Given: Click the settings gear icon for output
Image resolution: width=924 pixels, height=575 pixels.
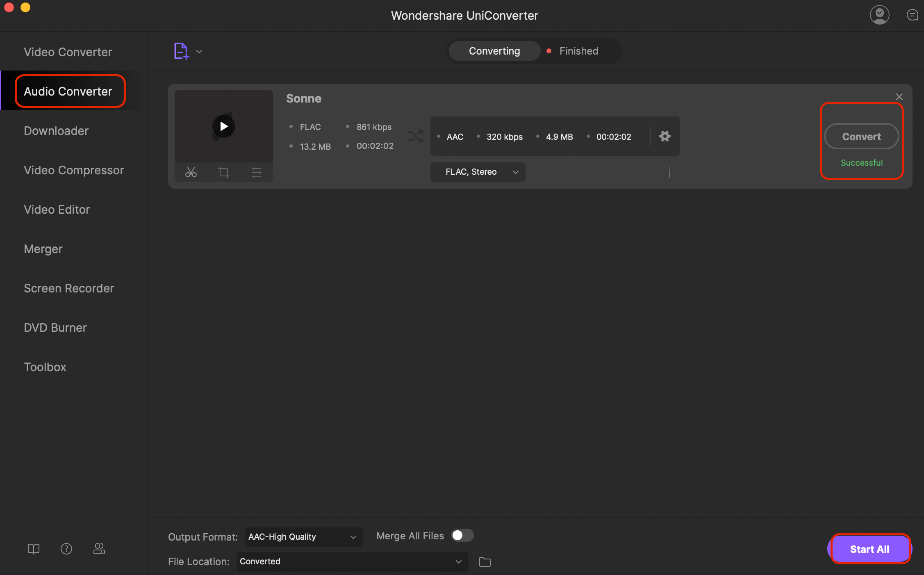Looking at the screenshot, I should [x=665, y=137].
